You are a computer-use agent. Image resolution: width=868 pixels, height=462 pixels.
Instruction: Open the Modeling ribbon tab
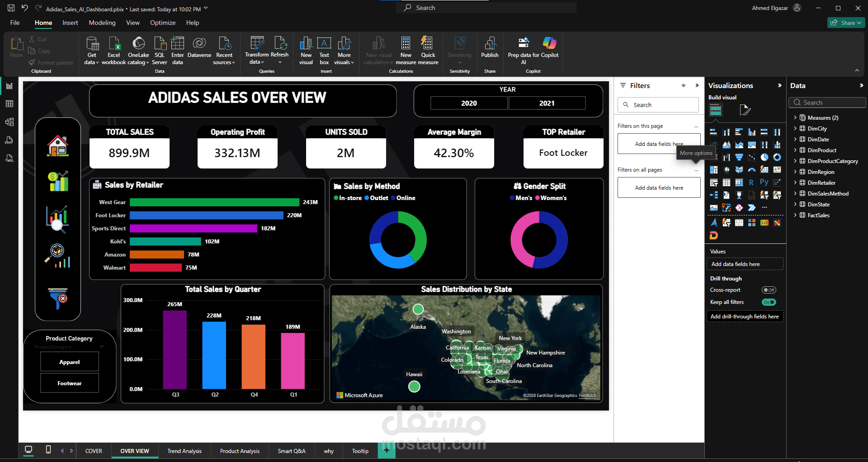point(102,23)
